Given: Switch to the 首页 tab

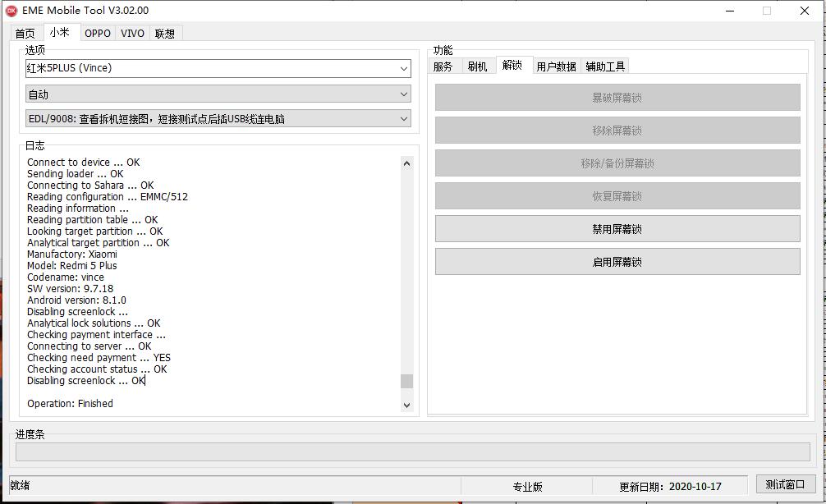Looking at the screenshot, I should pos(25,34).
